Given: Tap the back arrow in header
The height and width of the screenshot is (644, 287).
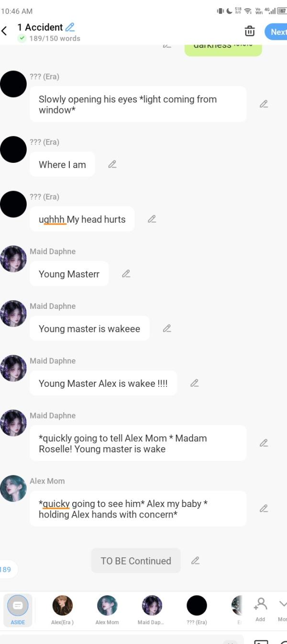Looking at the screenshot, I should click(4, 31).
